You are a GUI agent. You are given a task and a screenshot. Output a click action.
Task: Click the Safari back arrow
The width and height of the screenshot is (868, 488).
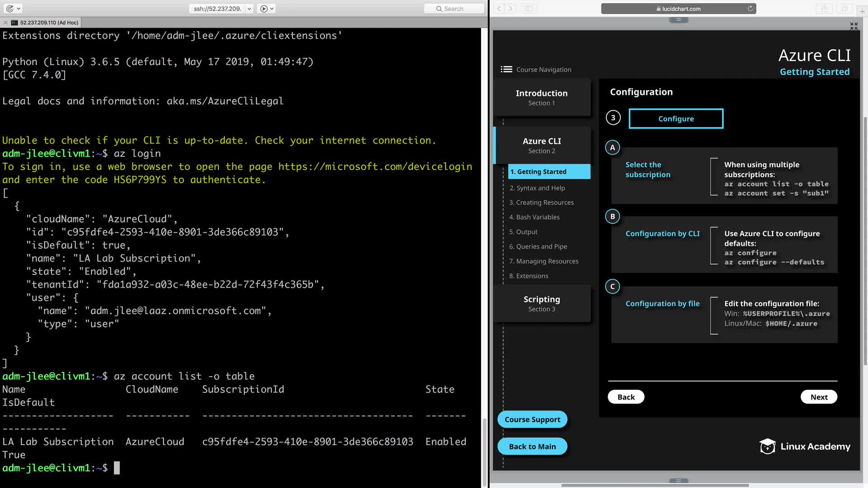[499, 9]
